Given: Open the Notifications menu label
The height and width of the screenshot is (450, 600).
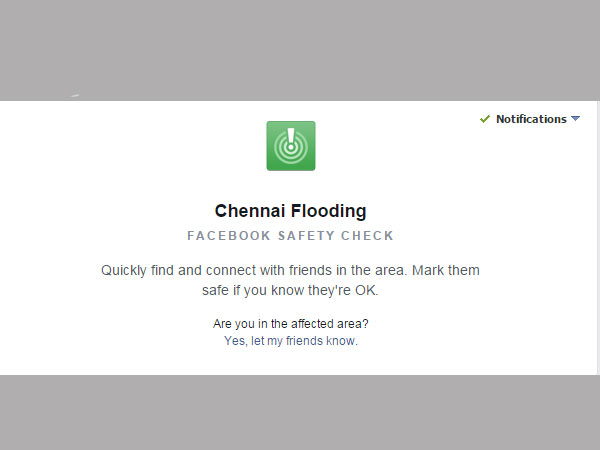Looking at the screenshot, I should pyautogui.click(x=531, y=119).
